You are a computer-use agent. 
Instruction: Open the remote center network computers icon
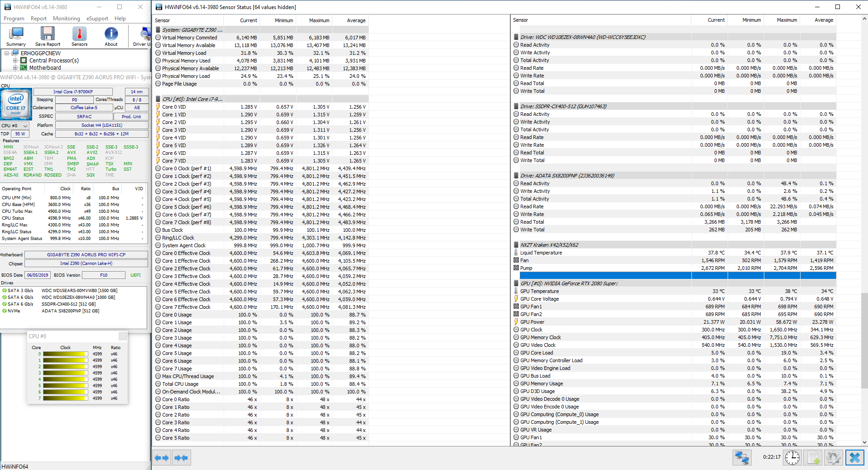(742, 458)
